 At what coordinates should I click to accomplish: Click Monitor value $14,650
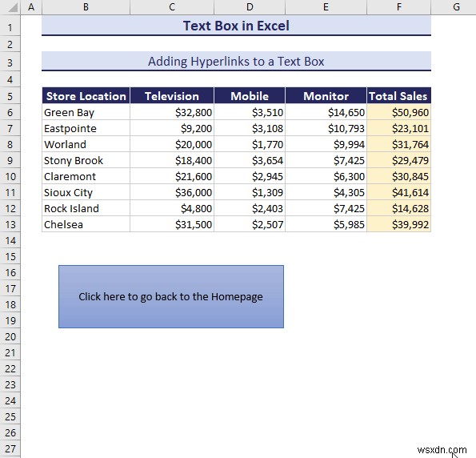tap(326, 112)
